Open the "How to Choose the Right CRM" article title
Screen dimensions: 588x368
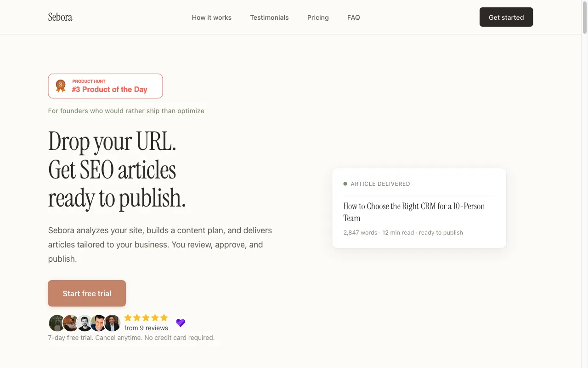(x=414, y=212)
